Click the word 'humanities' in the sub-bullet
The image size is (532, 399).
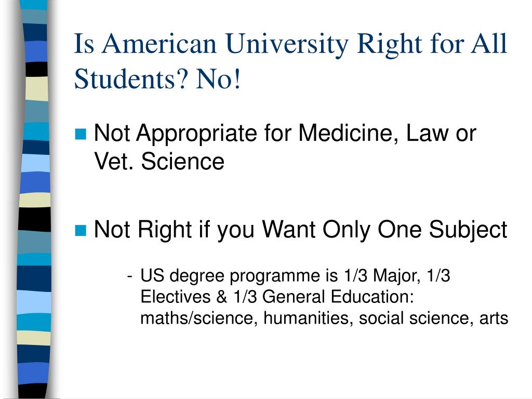point(308,318)
